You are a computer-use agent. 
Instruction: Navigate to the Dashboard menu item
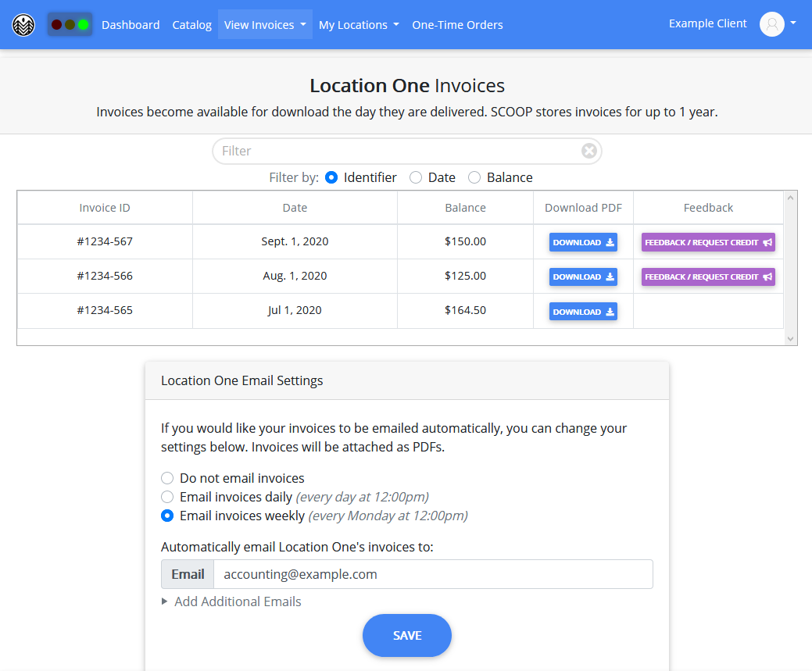[x=131, y=24]
